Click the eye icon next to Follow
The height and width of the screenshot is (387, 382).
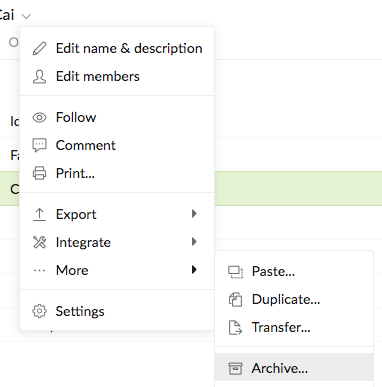click(39, 118)
